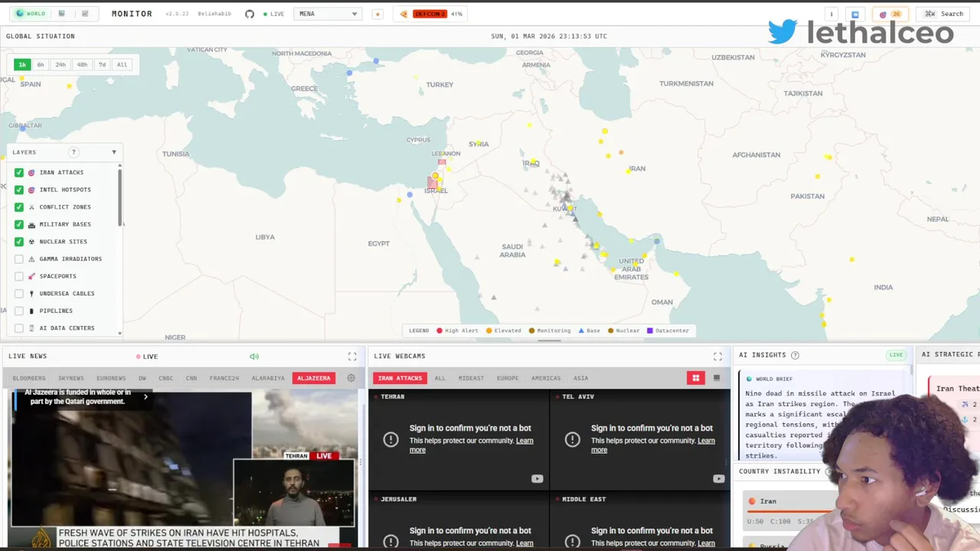Select the Mideast webcams filter

[x=471, y=378]
